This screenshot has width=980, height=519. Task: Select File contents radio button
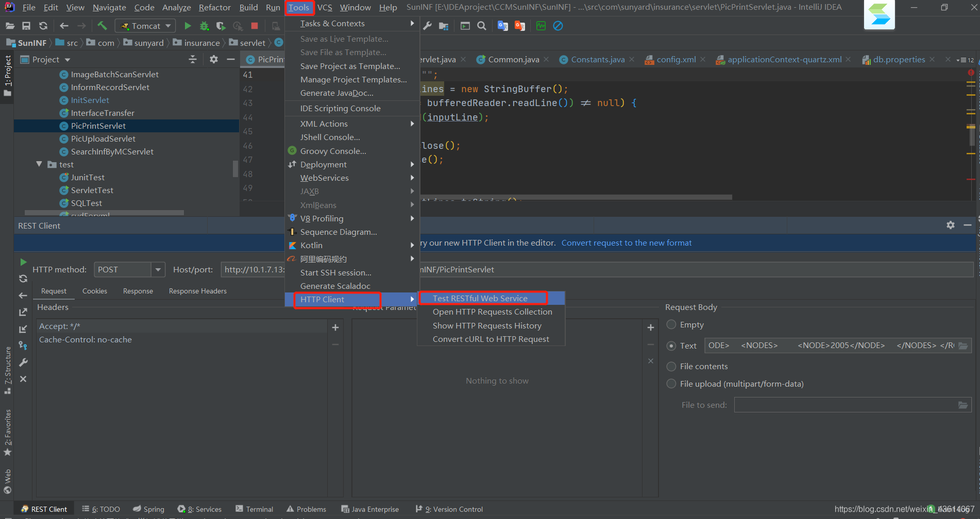coord(671,367)
